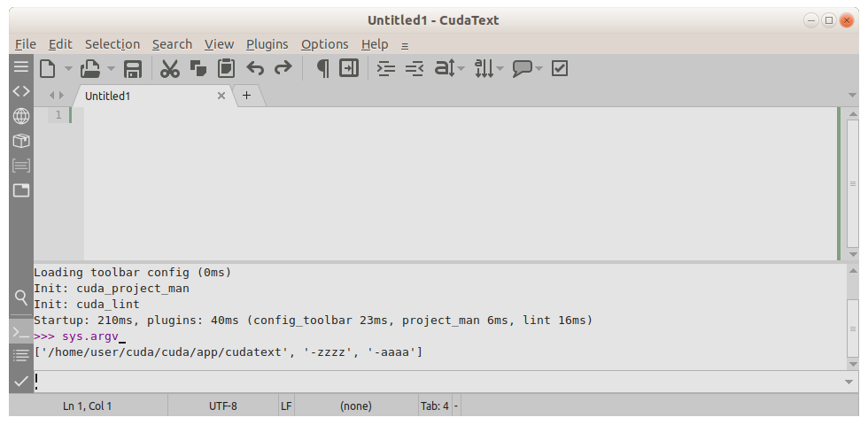Screen dimensions: 868x425
Task: Toggle the word wrap toolbar icon
Action: point(349,69)
